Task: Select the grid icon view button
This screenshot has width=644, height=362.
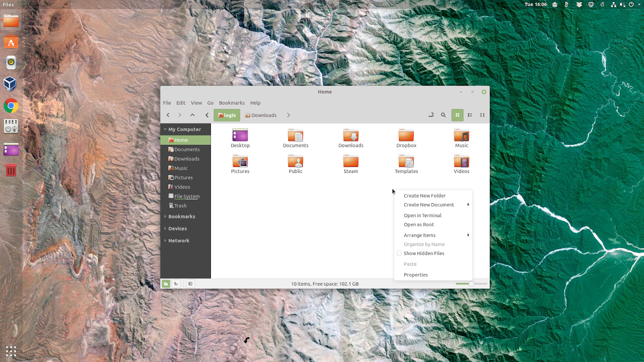Action: pyautogui.click(x=457, y=115)
